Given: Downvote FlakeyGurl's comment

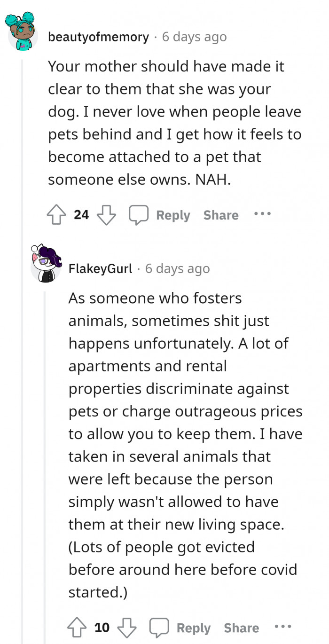Looking at the screenshot, I should [127, 629].
